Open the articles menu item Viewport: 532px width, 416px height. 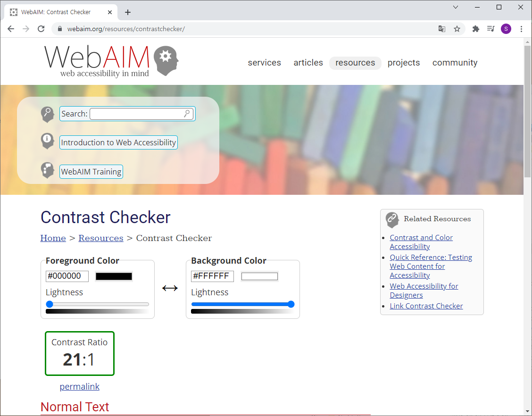tap(308, 63)
